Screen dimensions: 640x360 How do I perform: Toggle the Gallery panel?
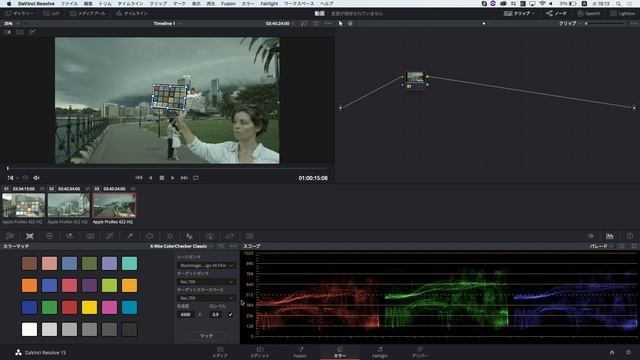(19, 13)
